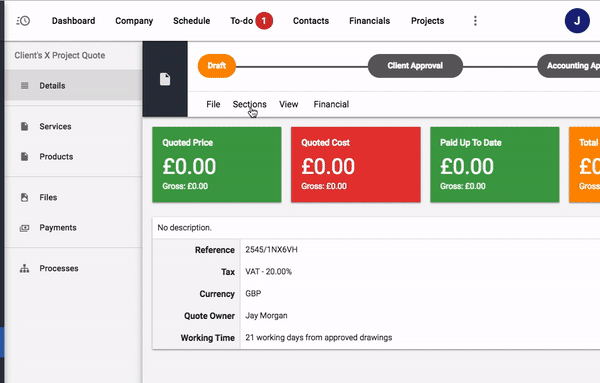Go to the Projects page
This screenshot has height=383, width=600.
point(427,21)
